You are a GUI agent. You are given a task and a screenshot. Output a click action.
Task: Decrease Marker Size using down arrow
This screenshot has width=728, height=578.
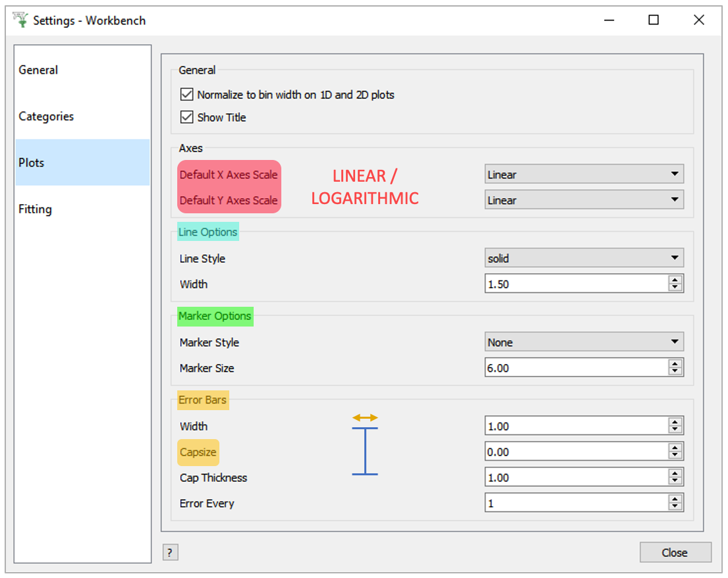pos(674,372)
